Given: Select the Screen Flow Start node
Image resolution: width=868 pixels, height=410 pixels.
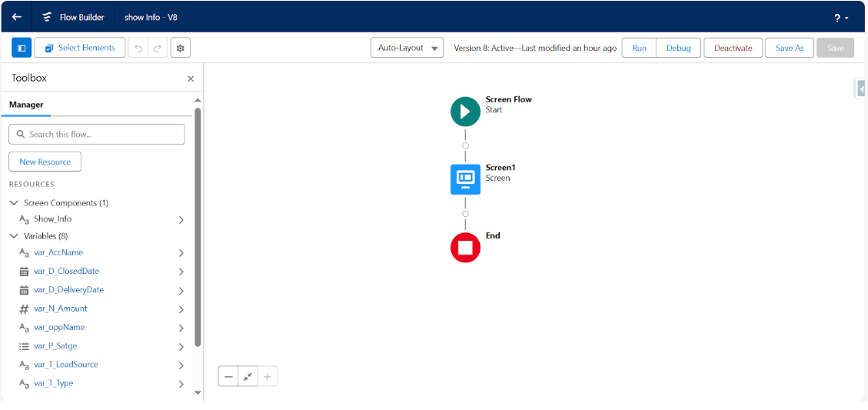Looking at the screenshot, I should pos(465,112).
